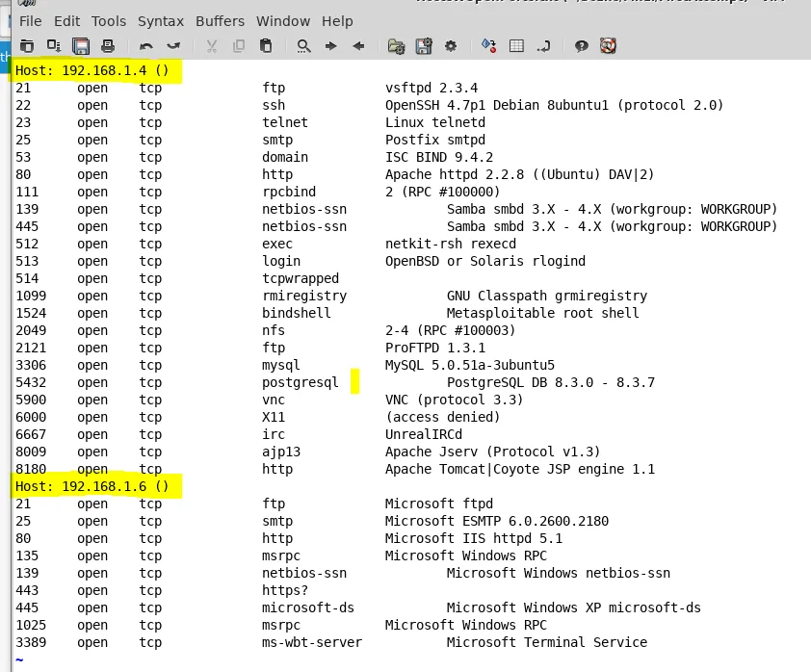Click '(access denied)' on the X11 row
Viewport: 811px width, 672px height.
443,417
